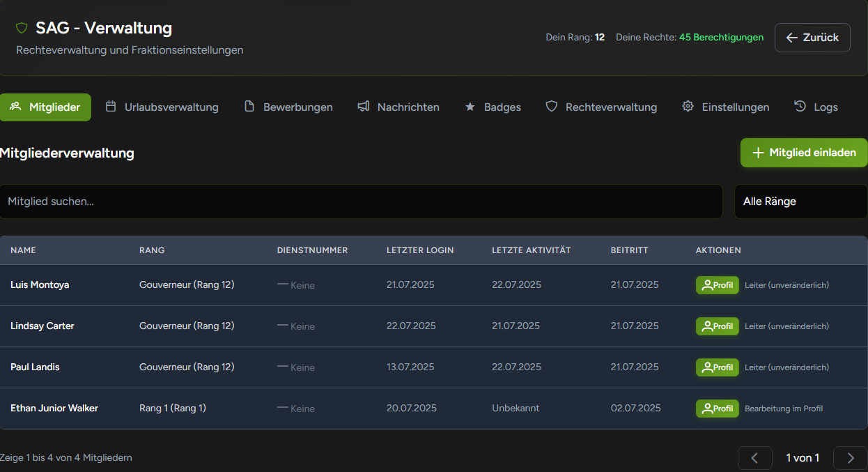Viewport: 868px width, 472px height.
Task: Open the Alle Ränge rank filter dropdown
Action: (x=801, y=201)
